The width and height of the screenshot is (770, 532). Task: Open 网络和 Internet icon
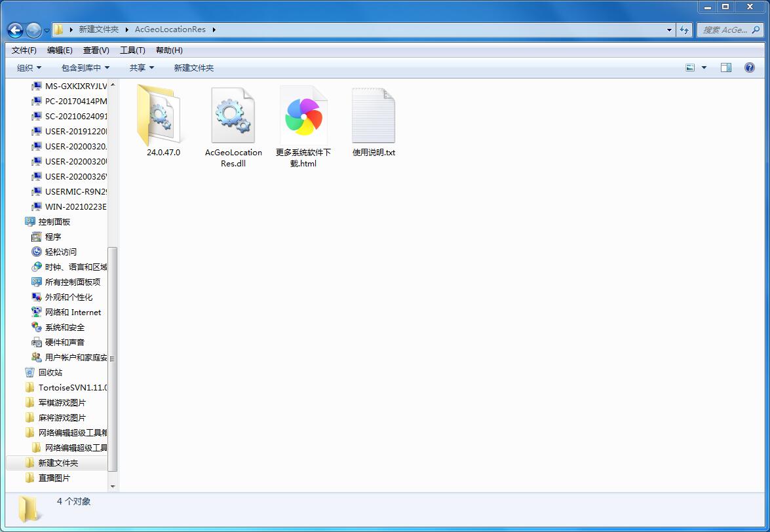[36, 312]
